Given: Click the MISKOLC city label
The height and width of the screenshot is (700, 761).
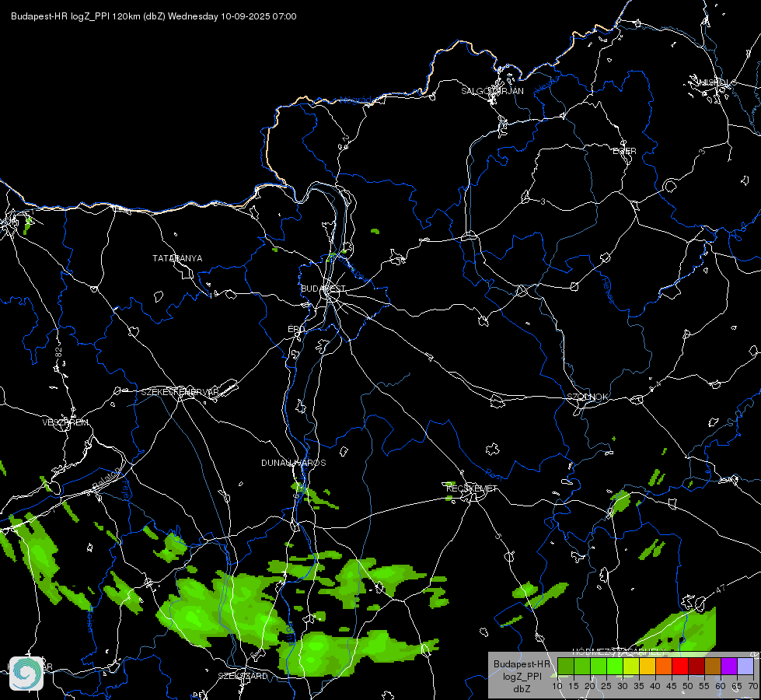Looking at the screenshot, I should [717, 82].
